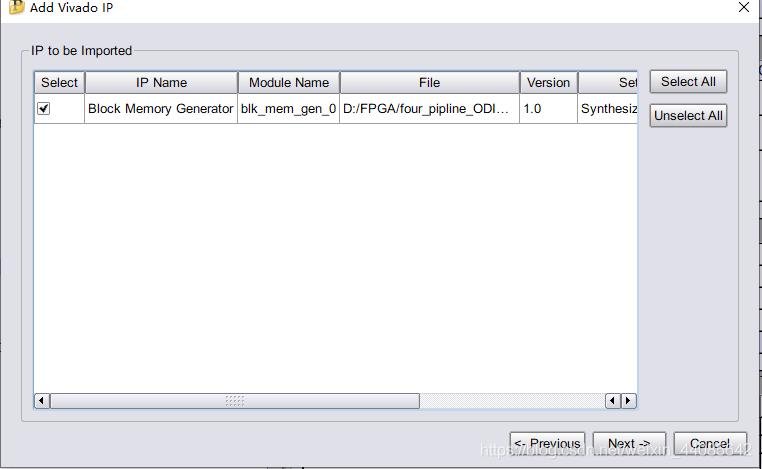Sort by the IP Name column header
The height and width of the screenshot is (469, 762).
click(161, 83)
